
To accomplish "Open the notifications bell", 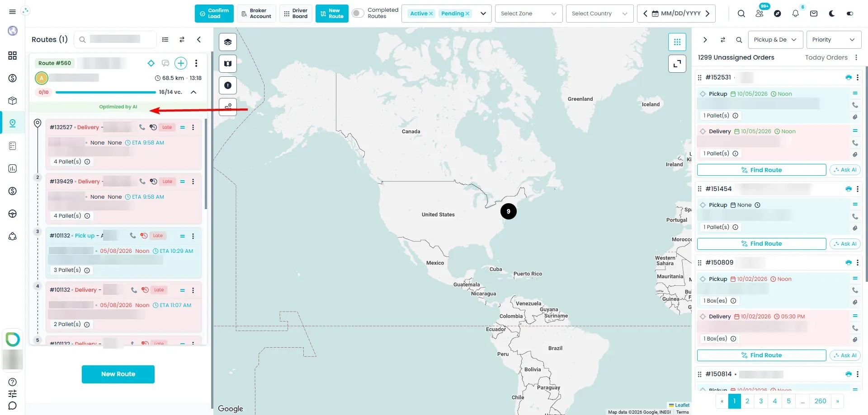I will click(795, 14).
